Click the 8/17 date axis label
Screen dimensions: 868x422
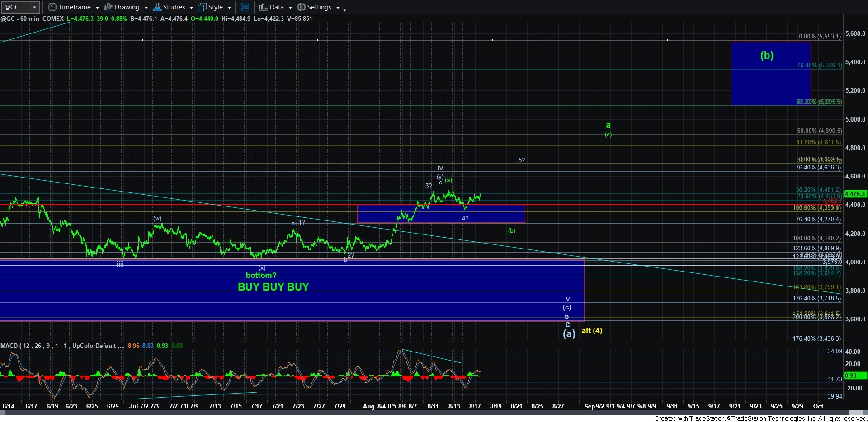pyautogui.click(x=475, y=406)
